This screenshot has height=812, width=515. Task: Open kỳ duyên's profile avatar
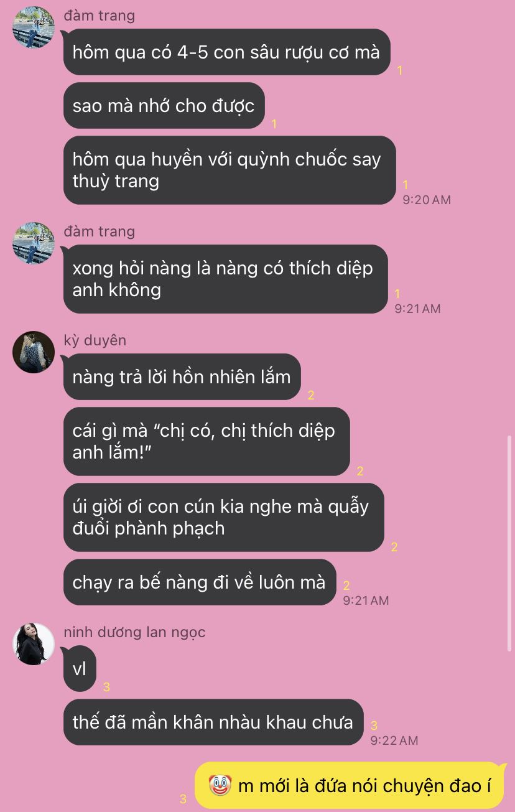34,352
